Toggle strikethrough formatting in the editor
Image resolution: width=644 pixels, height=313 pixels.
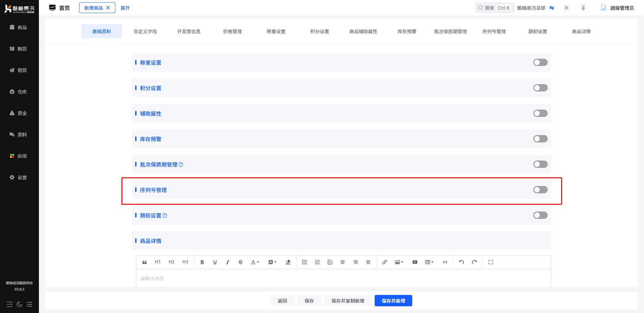coord(240,262)
